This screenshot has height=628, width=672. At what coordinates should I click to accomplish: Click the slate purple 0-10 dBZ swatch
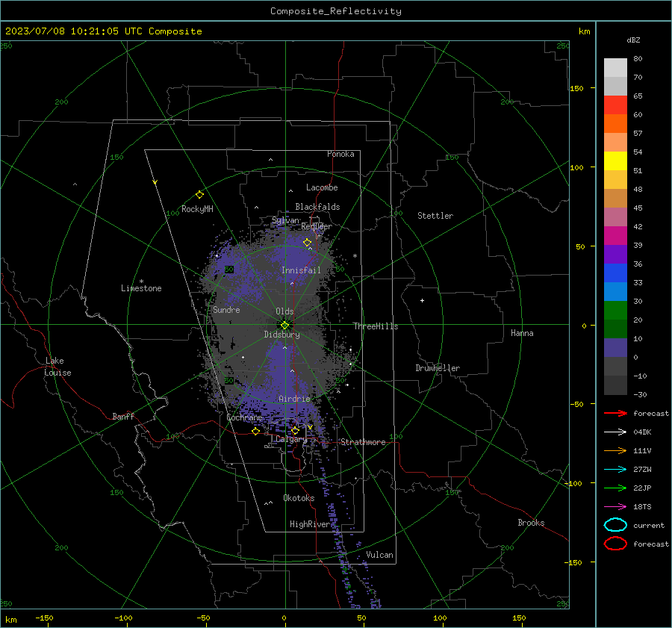coord(615,348)
